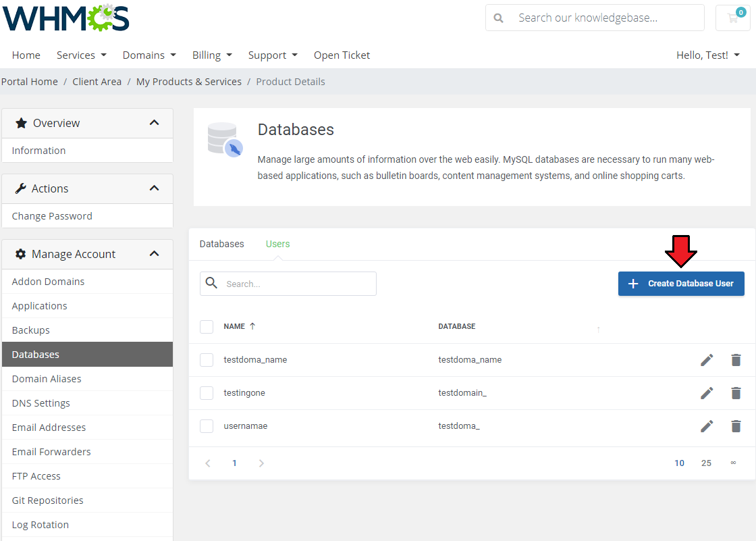Focus the users table search field
Image resolution: width=756 pixels, height=541 pixels.
click(288, 284)
